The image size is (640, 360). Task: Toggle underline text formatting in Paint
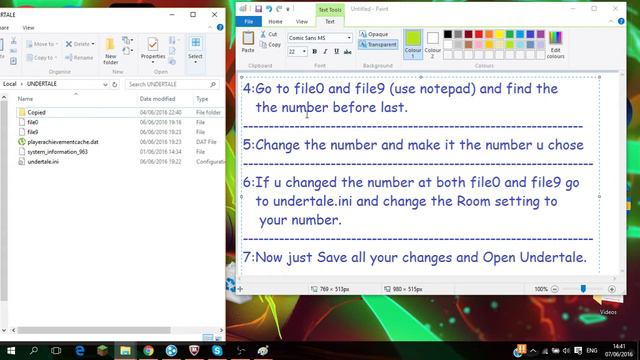(x=336, y=51)
